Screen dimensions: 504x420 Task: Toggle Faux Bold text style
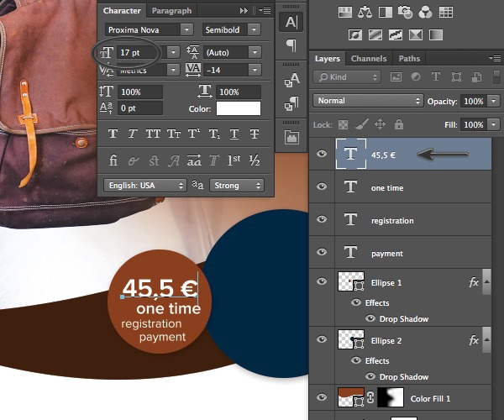pyautogui.click(x=113, y=134)
